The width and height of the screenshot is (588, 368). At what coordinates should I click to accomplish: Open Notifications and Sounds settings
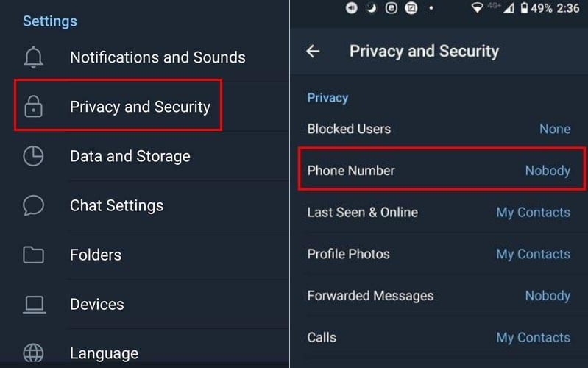[x=157, y=57]
